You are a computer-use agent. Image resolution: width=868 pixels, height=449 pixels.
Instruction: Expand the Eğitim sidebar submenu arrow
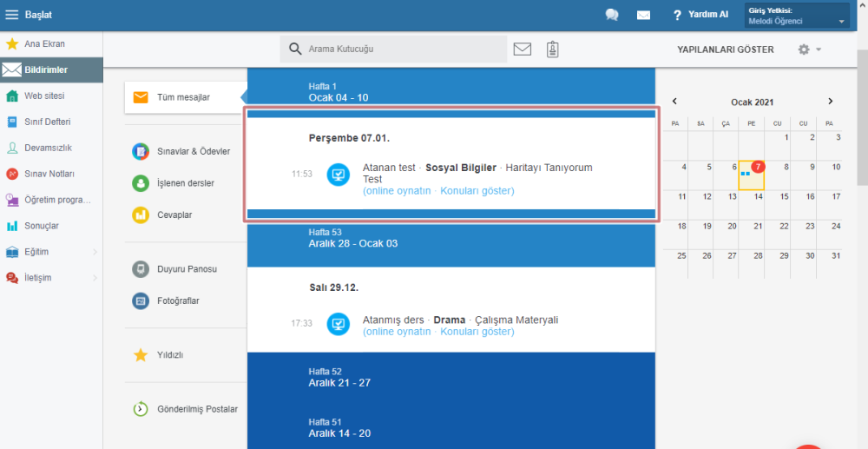[x=95, y=252]
